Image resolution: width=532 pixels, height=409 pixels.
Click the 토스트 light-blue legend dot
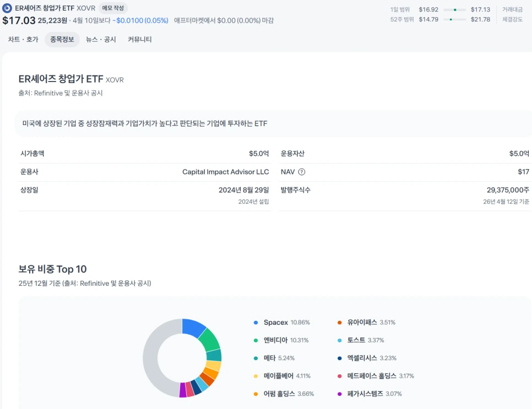click(x=340, y=340)
